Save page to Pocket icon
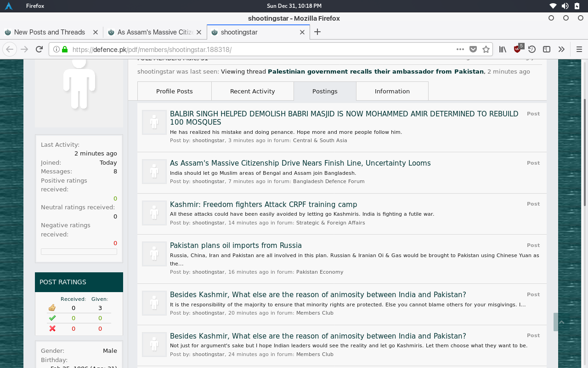 click(x=473, y=49)
